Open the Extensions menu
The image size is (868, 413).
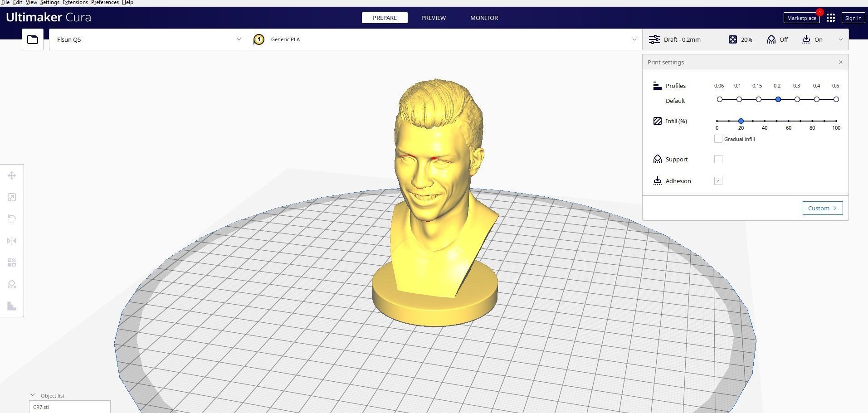pos(75,3)
